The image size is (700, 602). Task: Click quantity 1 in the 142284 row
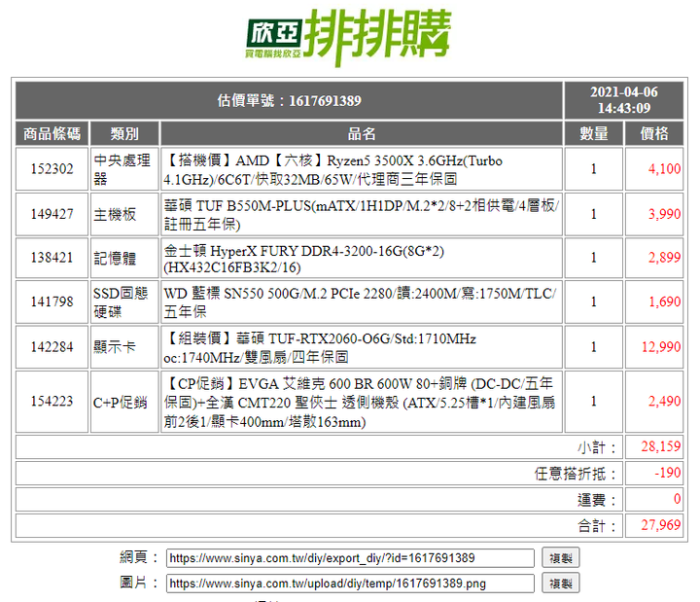pyautogui.click(x=594, y=347)
